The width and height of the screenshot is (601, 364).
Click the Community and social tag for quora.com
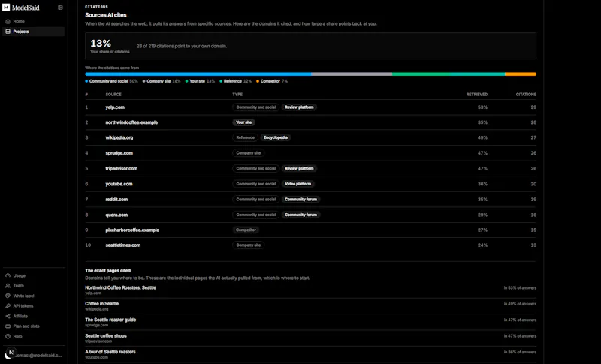pos(255,215)
